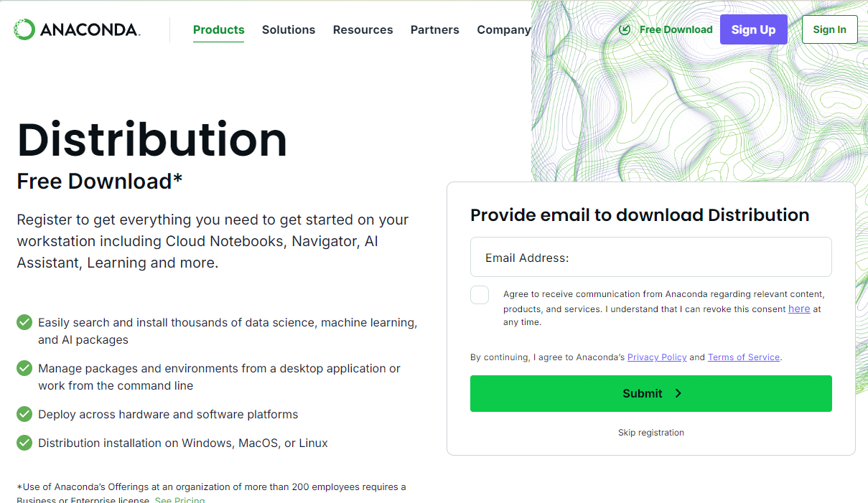Click 'Provide email to download Distribution' heading
Viewport: 868px width, 503px height.
point(640,215)
